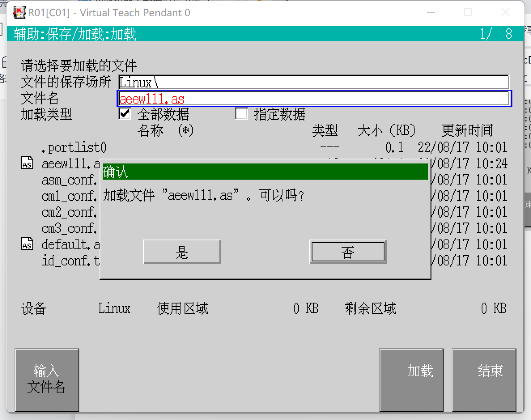Click the 文件名 input field
Screen dimensions: 531x420
click(314, 98)
